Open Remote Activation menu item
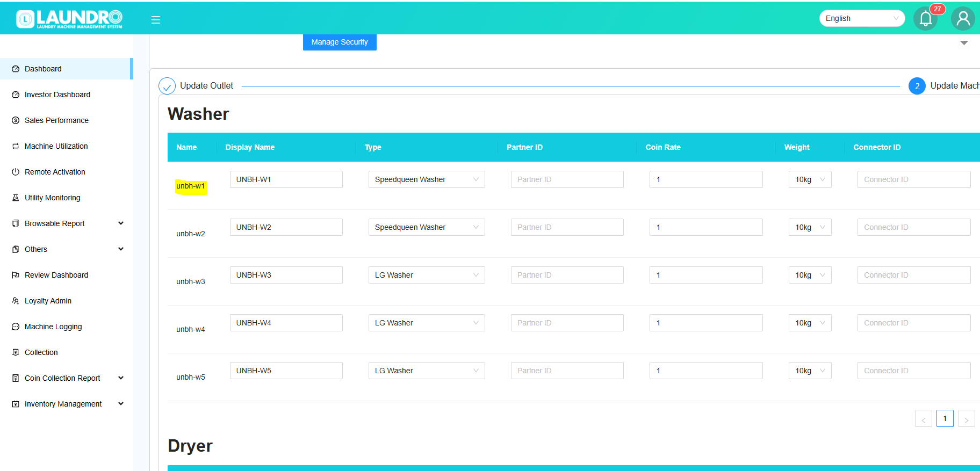The height and width of the screenshot is (471, 980). [67, 172]
